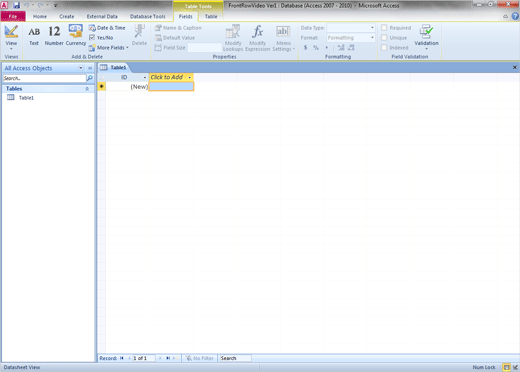Viewport: 520px width, 372px height.
Task: Click the record navigation Search box
Action: click(235, 358)
